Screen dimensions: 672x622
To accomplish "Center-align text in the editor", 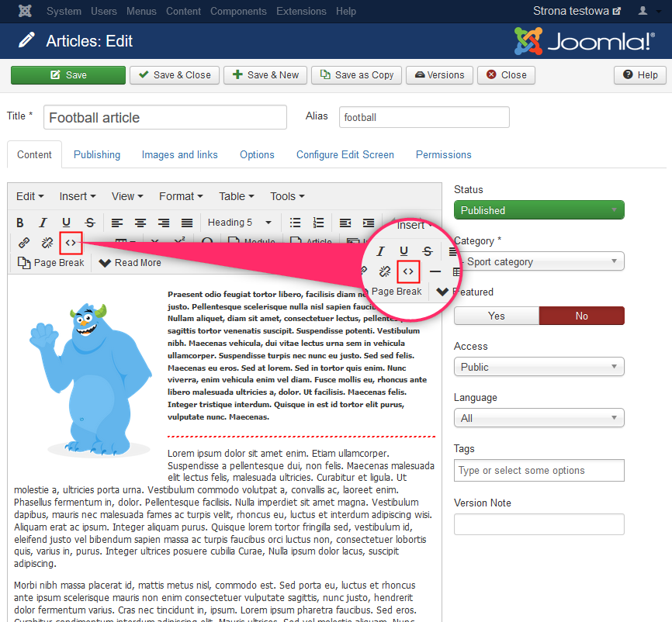I will pyautogui.click(x=140, y=223).
